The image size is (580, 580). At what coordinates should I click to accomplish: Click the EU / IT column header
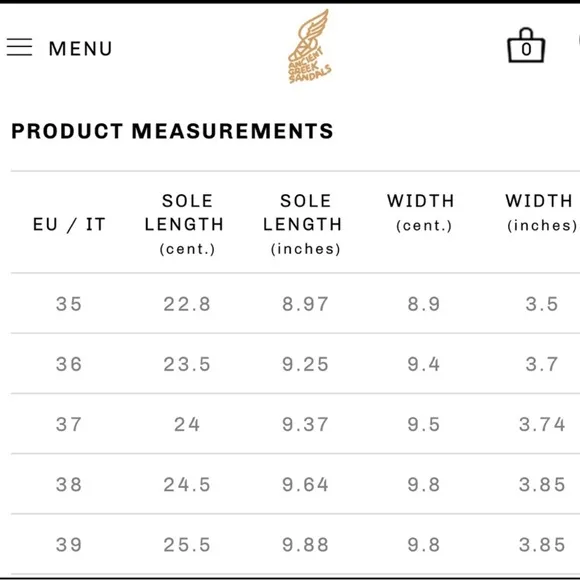(x=69, y=225)
